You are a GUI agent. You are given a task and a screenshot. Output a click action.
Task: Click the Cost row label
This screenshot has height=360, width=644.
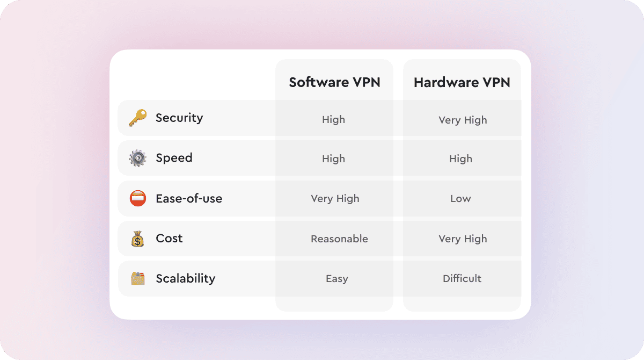[169, 239]
